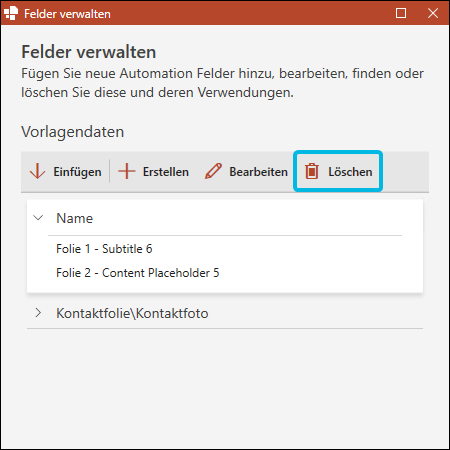The width and height of the screenshot is (450, 450).
Task: Maximize the Felder verwalten window
Action: (401, 13)
